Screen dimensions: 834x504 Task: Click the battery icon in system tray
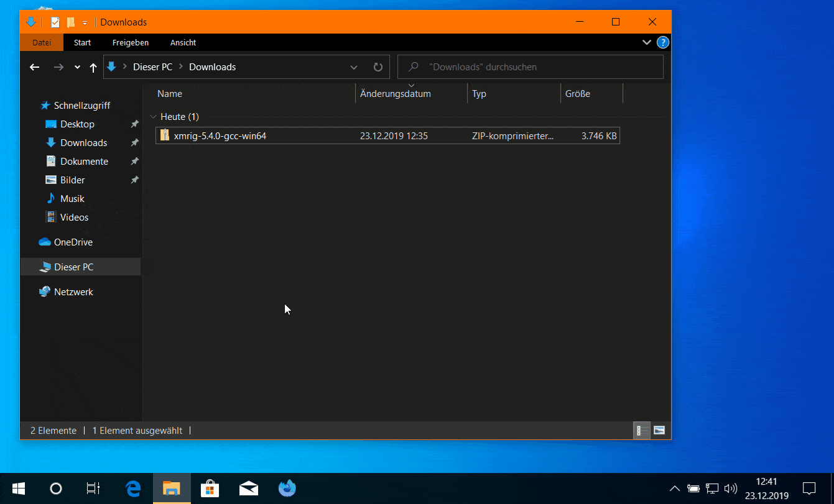693,488
